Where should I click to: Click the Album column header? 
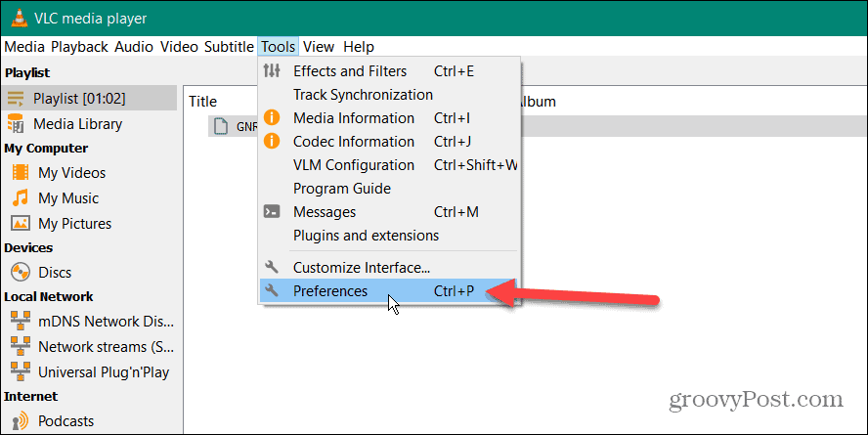(538, 102)
